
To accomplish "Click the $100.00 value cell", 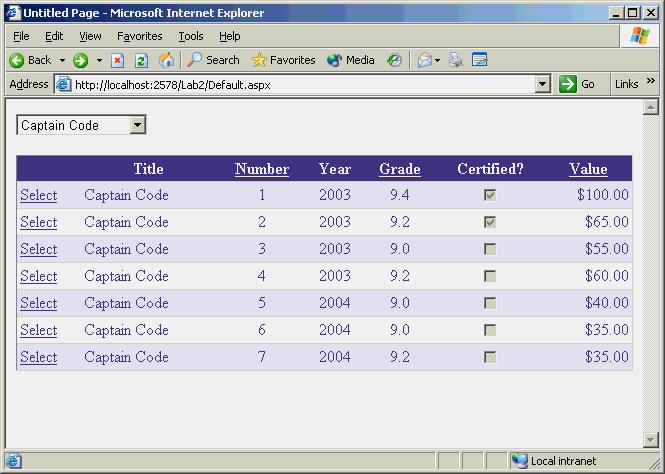I will click(603, 195).
